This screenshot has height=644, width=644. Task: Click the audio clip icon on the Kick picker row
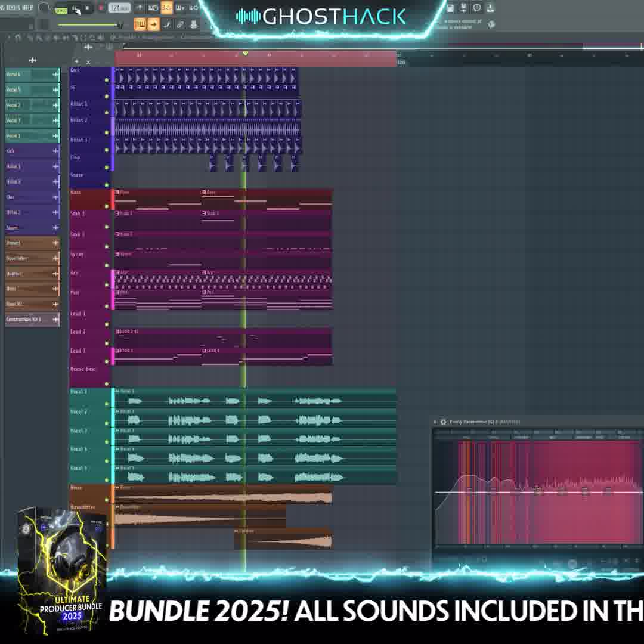click(55, 151)
